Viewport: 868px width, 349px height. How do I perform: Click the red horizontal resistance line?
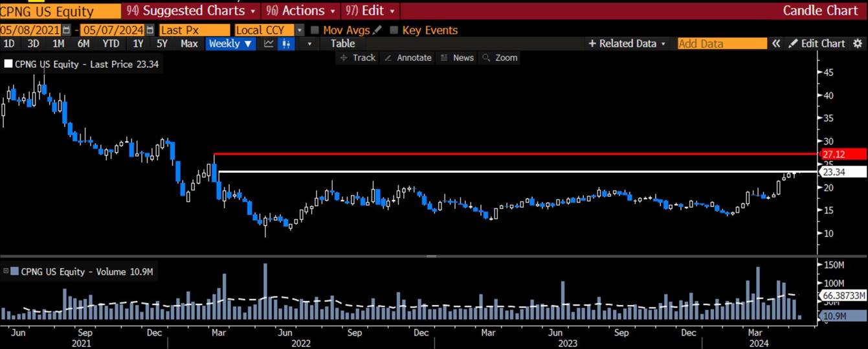point(516,154)
